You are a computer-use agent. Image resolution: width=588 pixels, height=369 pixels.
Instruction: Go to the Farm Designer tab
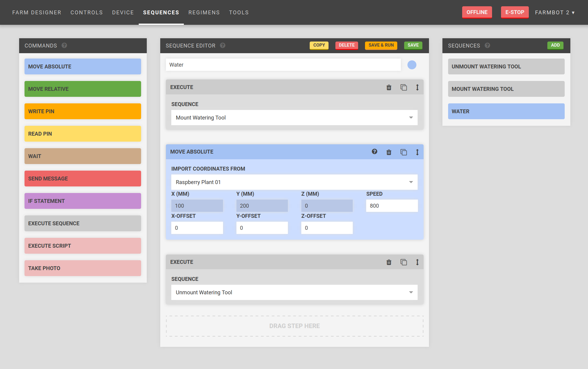click(x=37, y=13)
